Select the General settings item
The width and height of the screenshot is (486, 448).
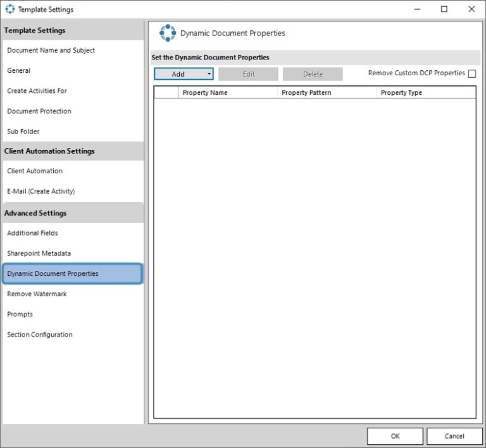[19, 71]
